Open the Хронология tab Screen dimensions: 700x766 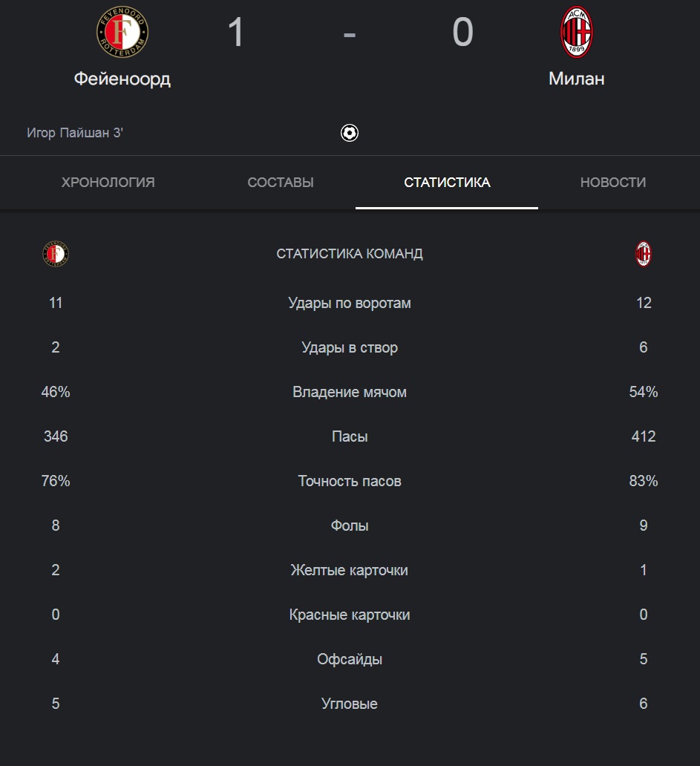pyautogui.click(x=108, y=182)
